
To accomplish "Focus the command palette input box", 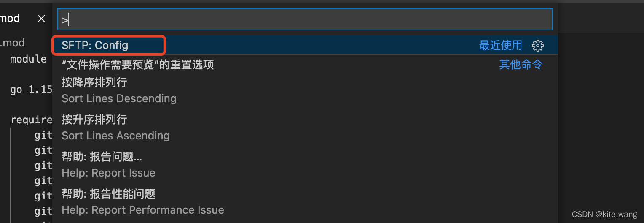I will point(304,19).
